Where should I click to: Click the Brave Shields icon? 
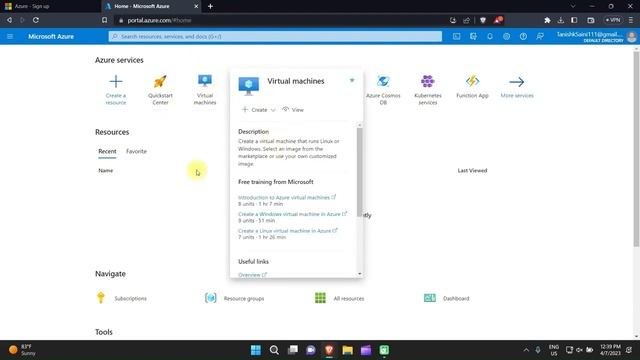[483, 20]
